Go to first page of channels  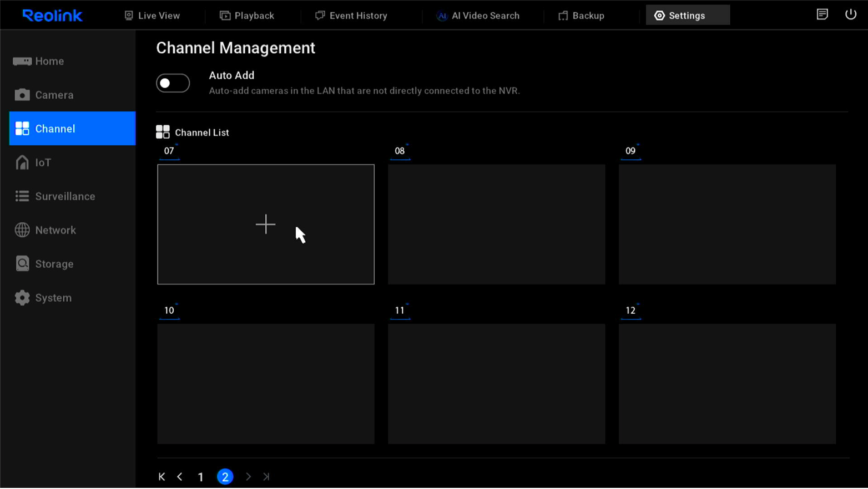click(x=162, y=477)
